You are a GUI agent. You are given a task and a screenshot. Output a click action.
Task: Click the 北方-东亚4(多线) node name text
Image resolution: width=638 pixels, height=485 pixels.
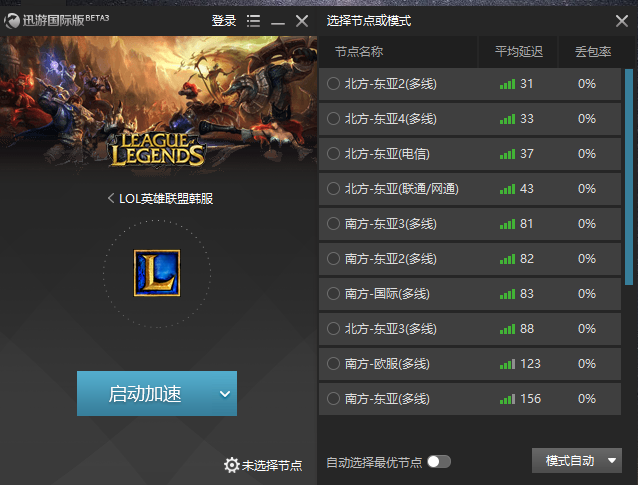tap(391, 119)
